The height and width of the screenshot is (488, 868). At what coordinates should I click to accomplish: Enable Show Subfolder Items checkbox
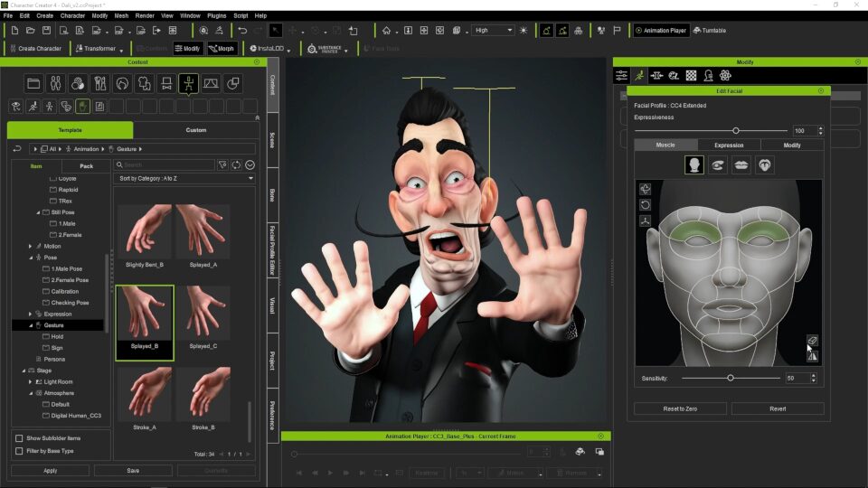tap(19, 438)
